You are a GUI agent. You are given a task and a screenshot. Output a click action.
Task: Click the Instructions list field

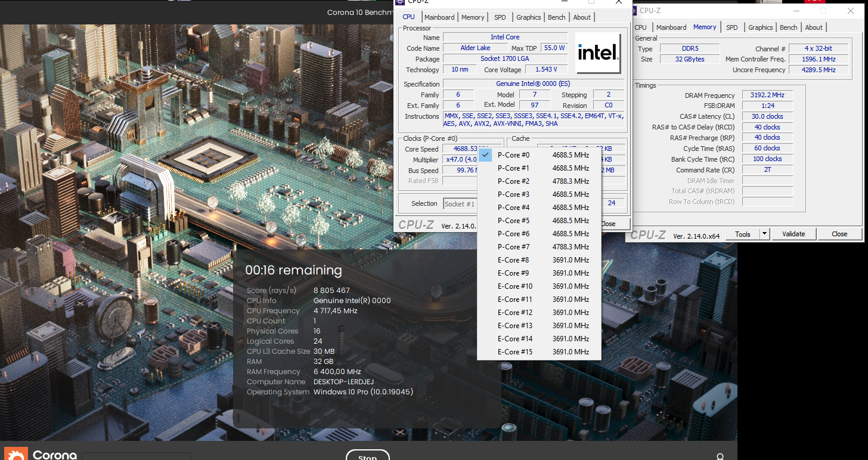click(533, 119)
